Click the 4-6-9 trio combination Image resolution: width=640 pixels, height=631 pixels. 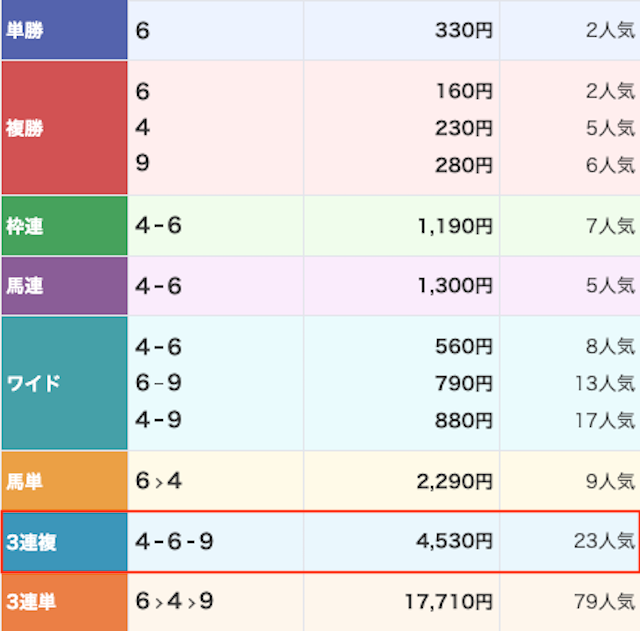coord(174,542)
